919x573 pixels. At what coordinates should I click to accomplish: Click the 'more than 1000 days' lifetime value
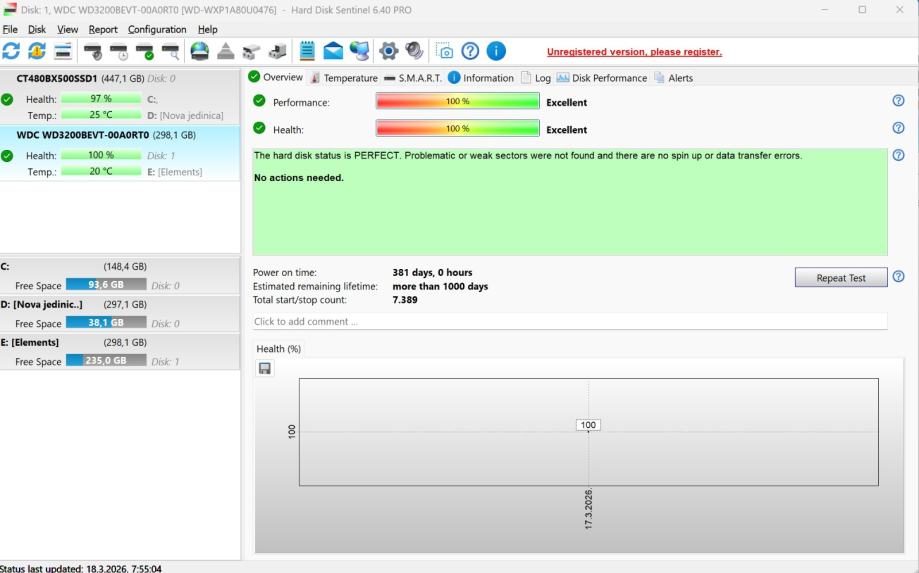pos(440,286)
